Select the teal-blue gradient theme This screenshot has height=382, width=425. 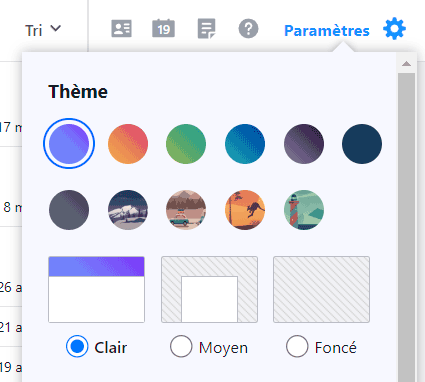(245, 144)
